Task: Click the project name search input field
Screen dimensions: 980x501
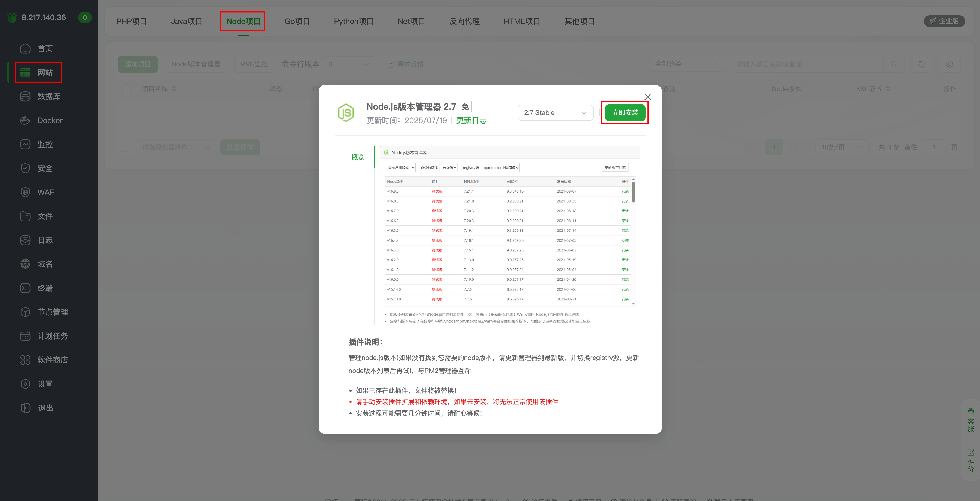Action: click(x=806, y=64)
